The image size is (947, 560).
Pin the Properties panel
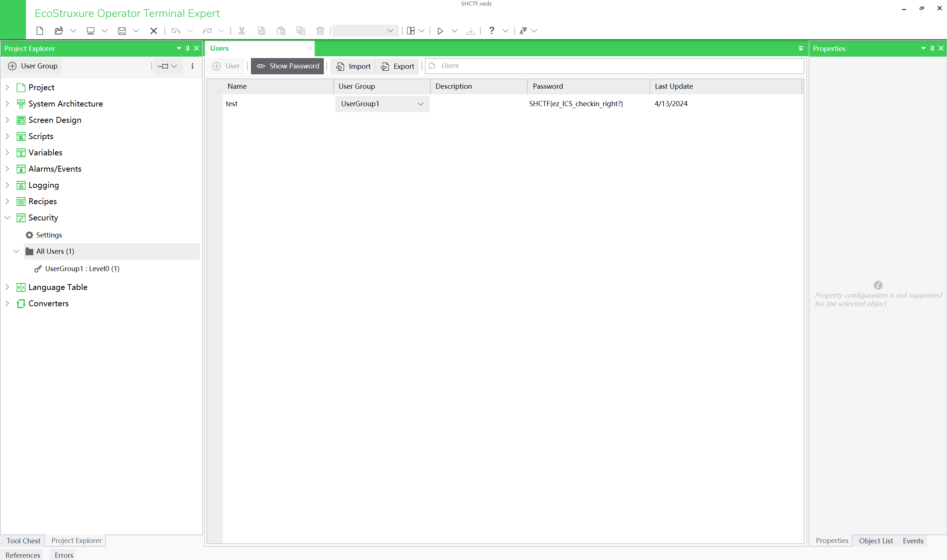point(932,48)
